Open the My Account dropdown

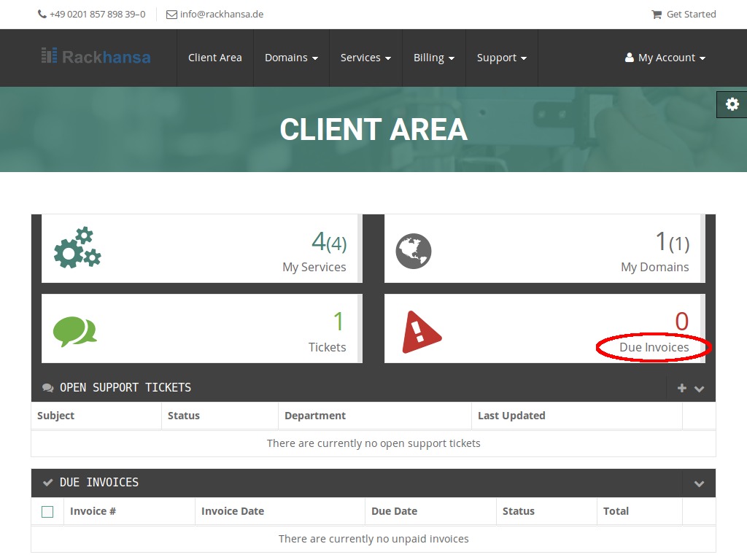click(665, 58)
